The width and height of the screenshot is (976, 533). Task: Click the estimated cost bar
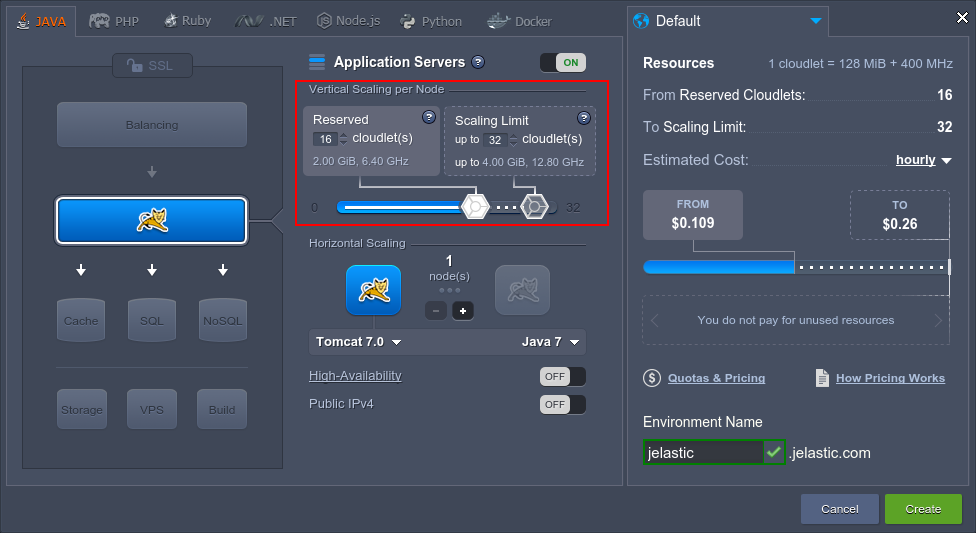click(x=797, y=267)
